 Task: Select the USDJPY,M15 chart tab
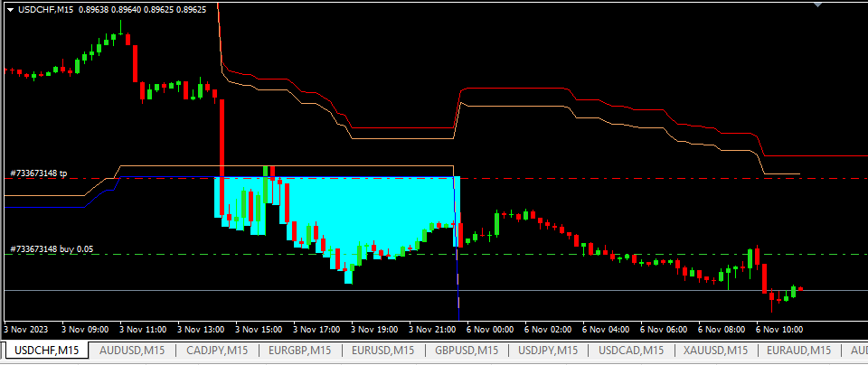[548, 350]
